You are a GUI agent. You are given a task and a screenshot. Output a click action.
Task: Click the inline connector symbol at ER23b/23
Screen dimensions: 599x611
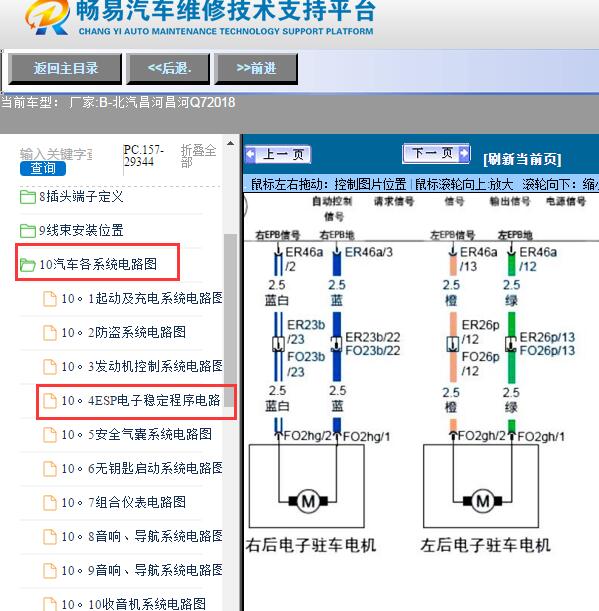[x=278, y=344]
